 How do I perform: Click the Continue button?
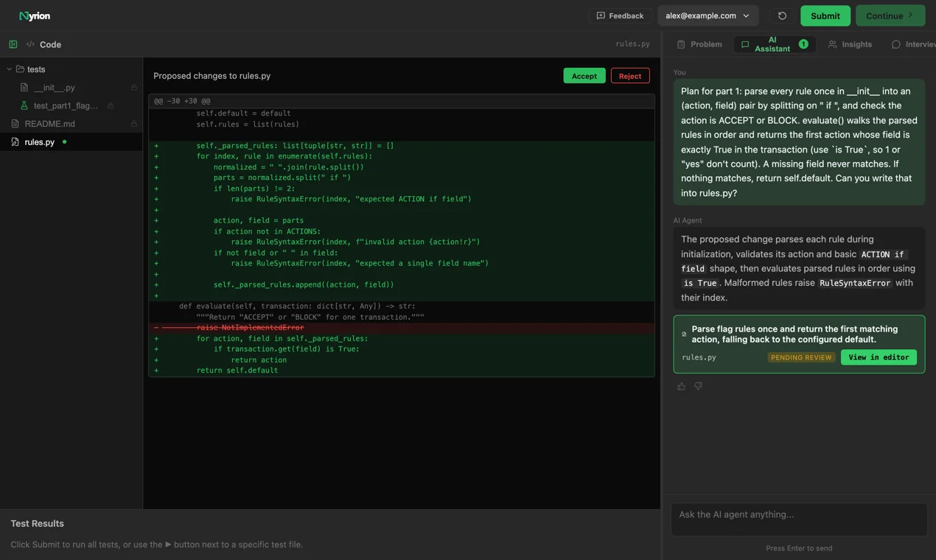point(890,15)
